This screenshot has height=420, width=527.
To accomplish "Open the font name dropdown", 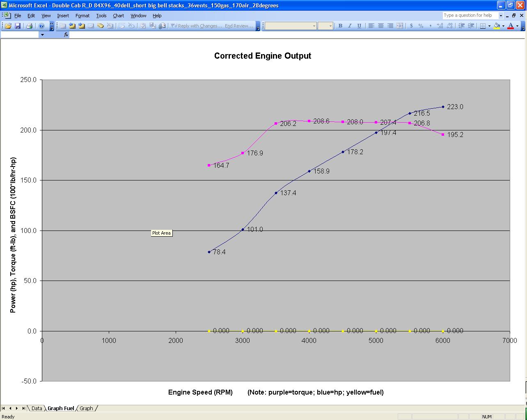I will [314, 26].
